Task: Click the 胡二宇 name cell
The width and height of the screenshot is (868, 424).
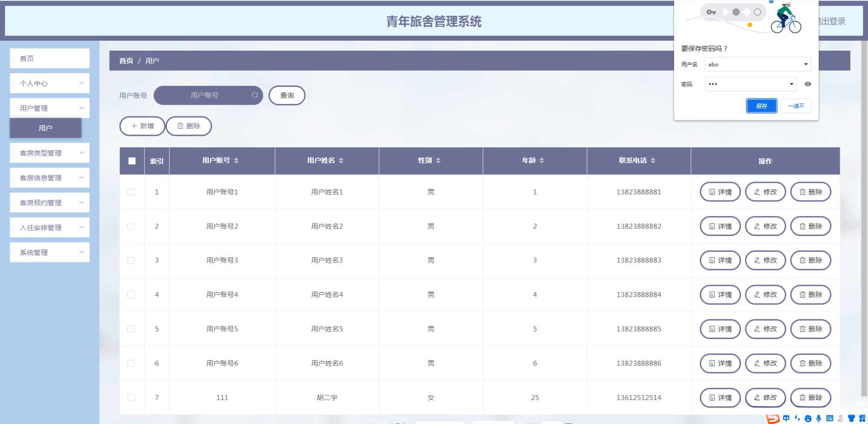Action: [x=327, y=398]
